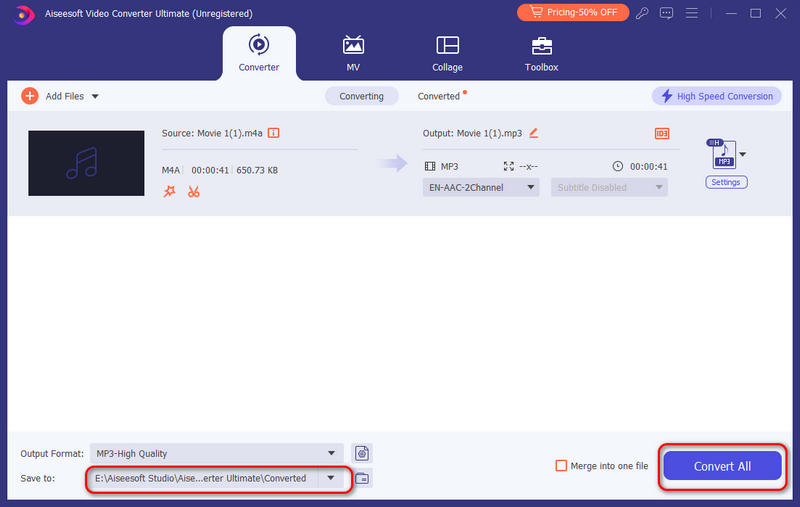Check Merge into one file

coord(561,466)
